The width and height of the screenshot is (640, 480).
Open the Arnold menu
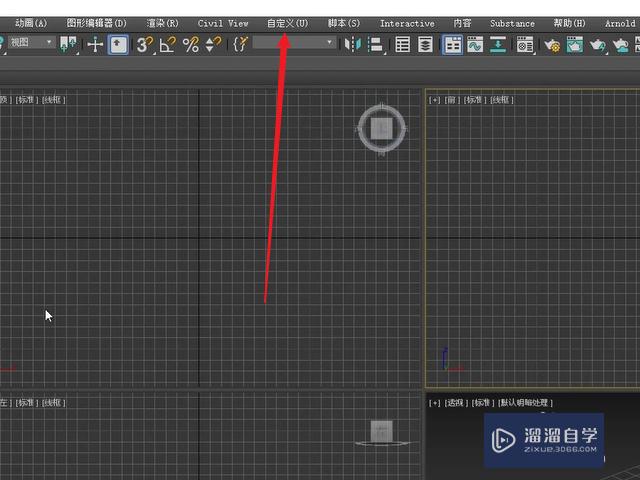[x=620, y=23]
